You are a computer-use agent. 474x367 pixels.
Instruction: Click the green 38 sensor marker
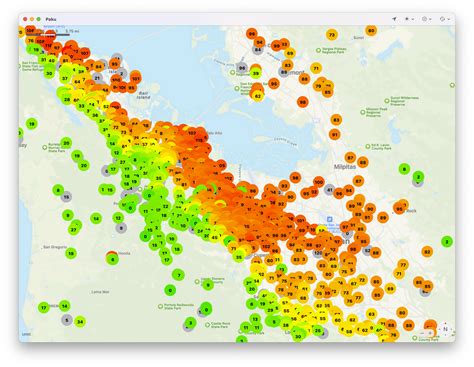click(285, 325)
